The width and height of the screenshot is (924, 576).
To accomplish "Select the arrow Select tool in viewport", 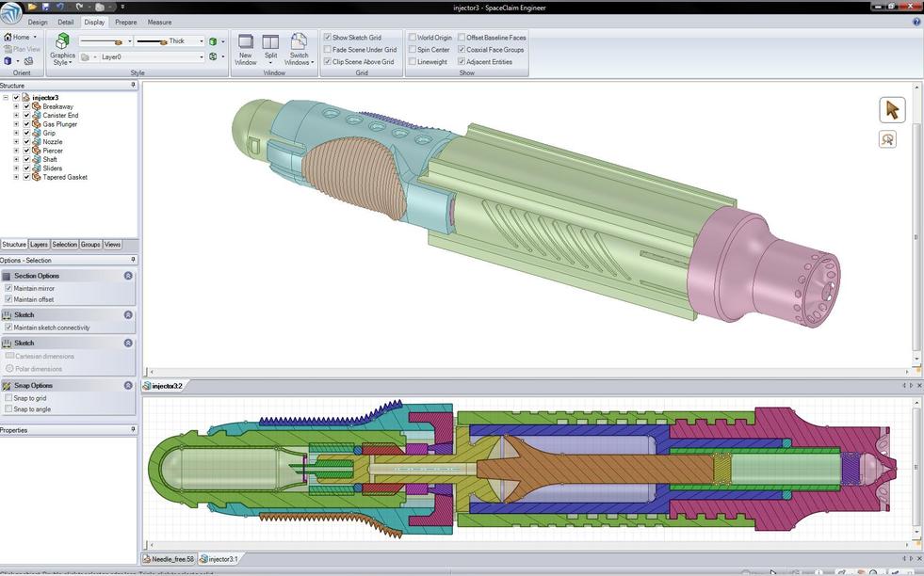I will [x=891, y=110].
